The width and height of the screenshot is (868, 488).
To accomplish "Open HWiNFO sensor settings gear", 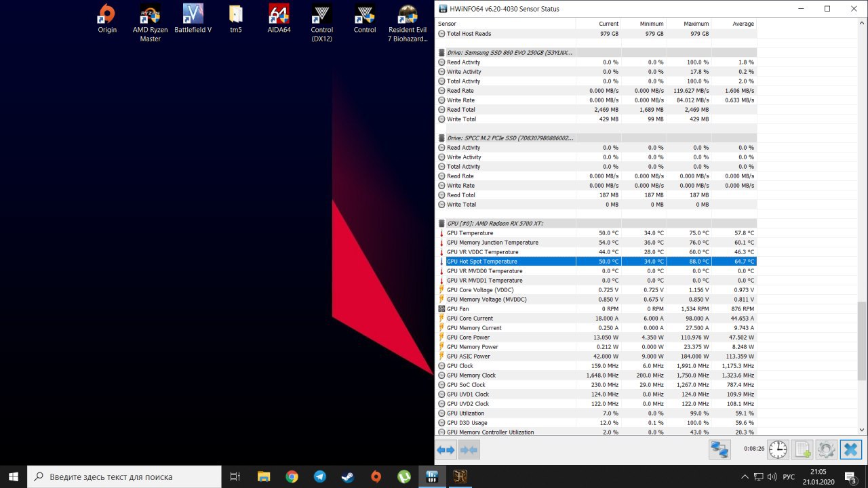I will click(x=826, y=449).
